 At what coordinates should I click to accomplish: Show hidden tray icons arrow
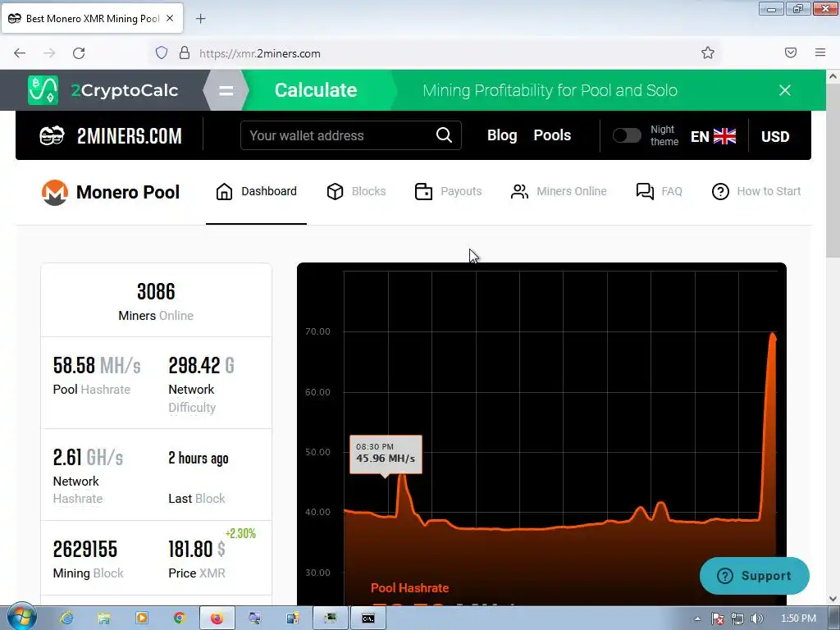pos(697,619)
